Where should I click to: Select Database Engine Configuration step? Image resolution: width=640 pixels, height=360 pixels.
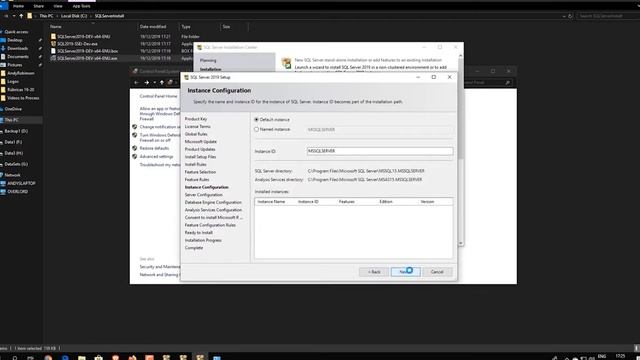[x=213, y=202]
